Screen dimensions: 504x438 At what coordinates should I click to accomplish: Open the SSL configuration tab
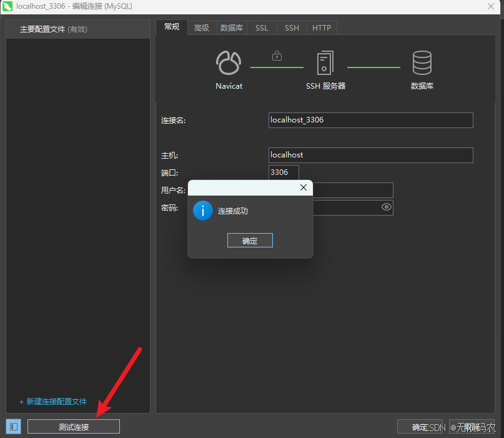point(261,27)
